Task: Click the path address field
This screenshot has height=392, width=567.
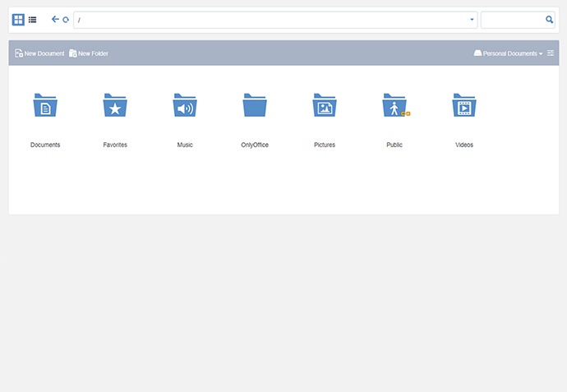Action: [x=270, y=20]
